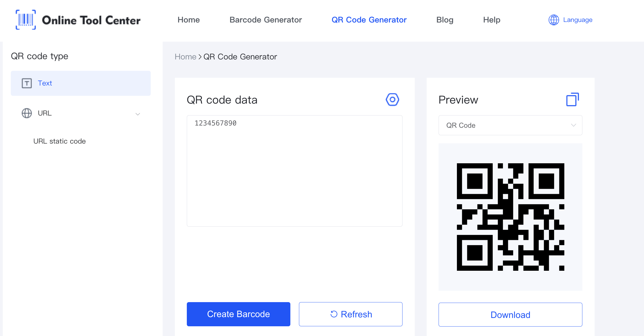Viewport: 644px width, 336px height.
Task: Click the text type icon next to Text
Action: click(x=26, y=83)
